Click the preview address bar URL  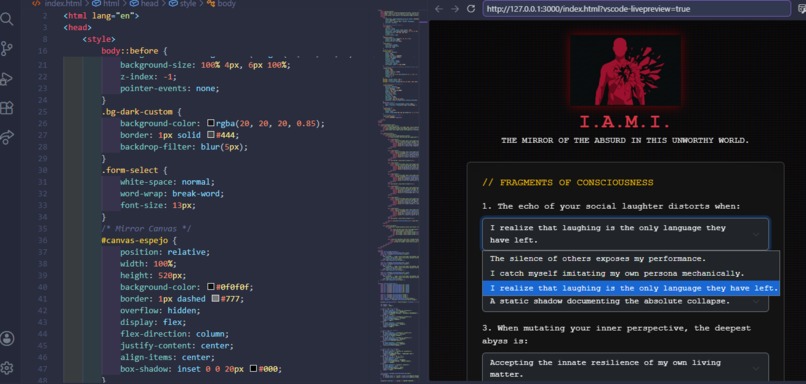tap(636, 9)
